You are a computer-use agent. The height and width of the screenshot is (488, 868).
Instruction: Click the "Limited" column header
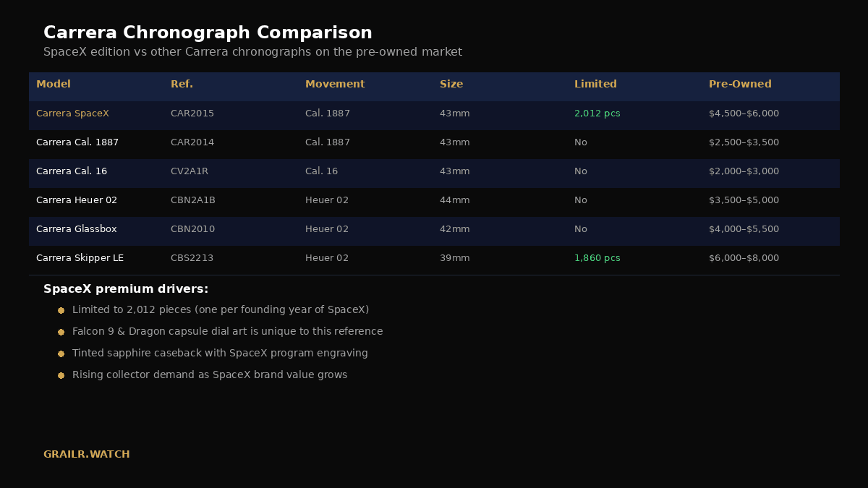pyautogui.click(x=595, y=84)
